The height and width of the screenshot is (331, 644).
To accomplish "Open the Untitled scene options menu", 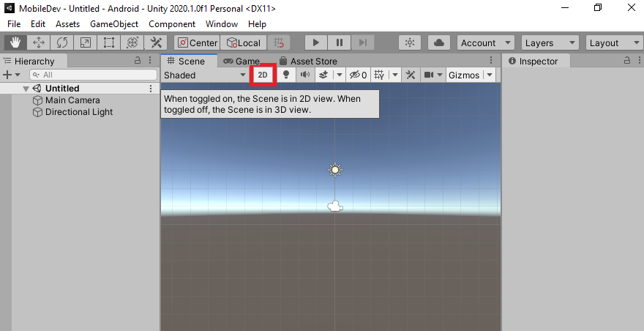I will 151,89.
